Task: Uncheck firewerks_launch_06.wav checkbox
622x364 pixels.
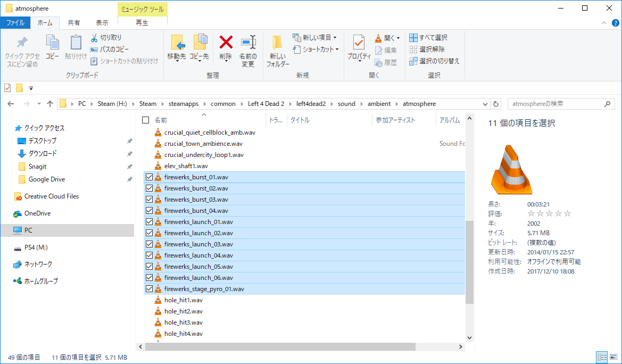Action: click(149, 277)
